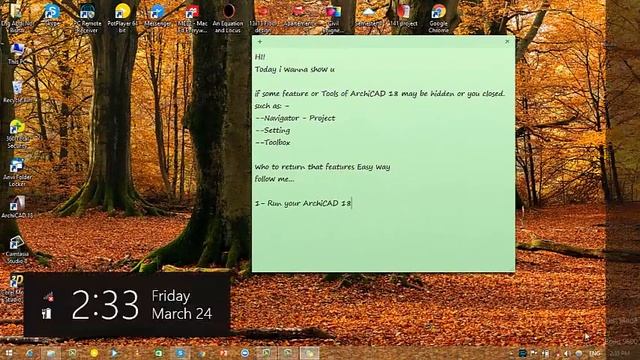Open the 141 project desktop icon
Image resolution: width=640 pixels, height=360 pixels.
[403, 15]
